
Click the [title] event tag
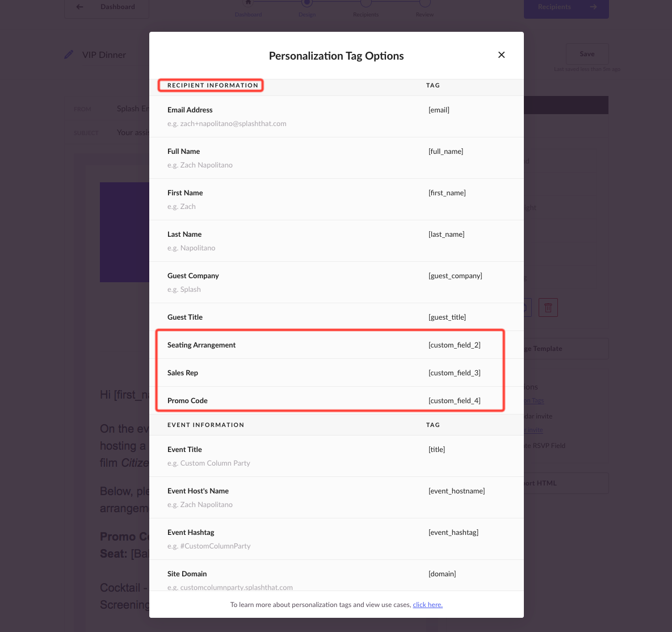pyautogui.click(x=436, y=449)
